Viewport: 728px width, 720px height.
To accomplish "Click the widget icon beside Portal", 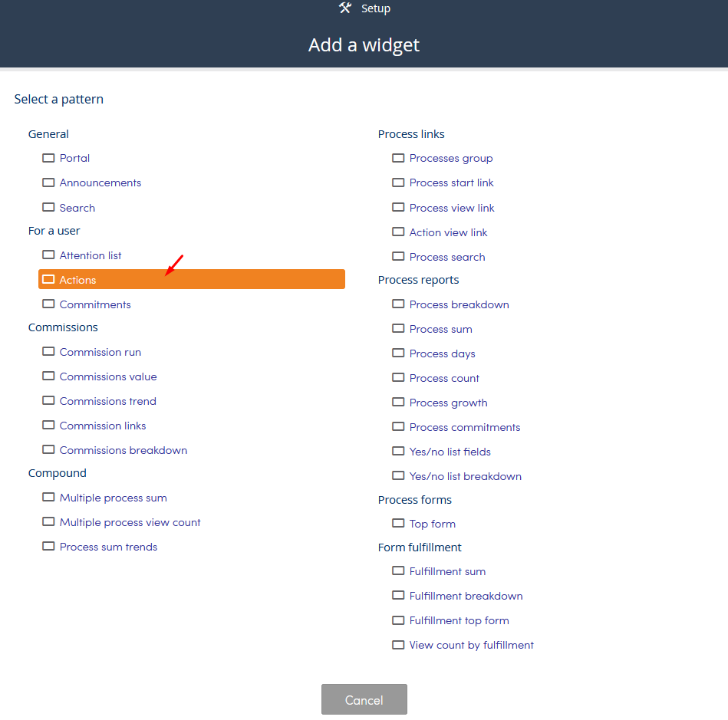I will coord(48,158).
